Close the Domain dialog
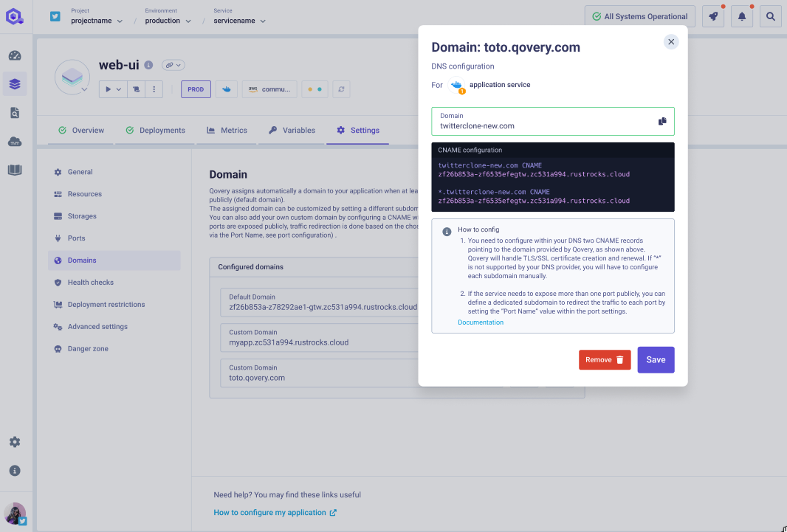 (671, 41)
